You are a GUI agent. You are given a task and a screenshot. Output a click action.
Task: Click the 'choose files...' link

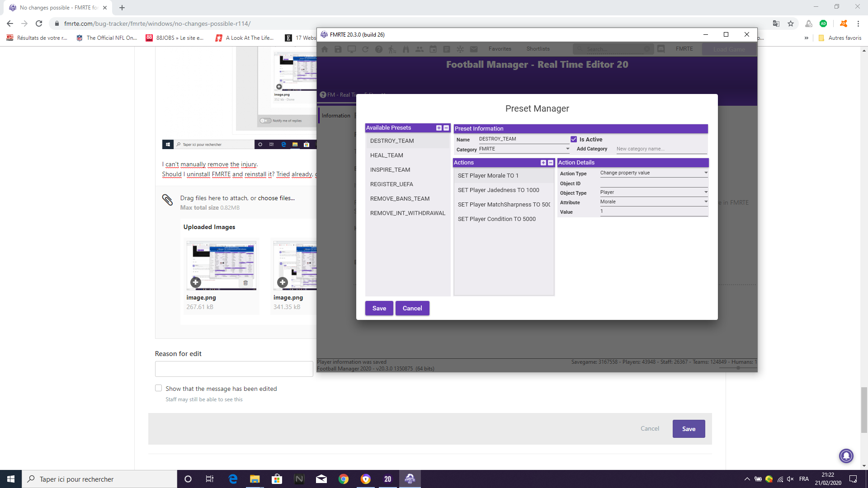click(276, 198)
